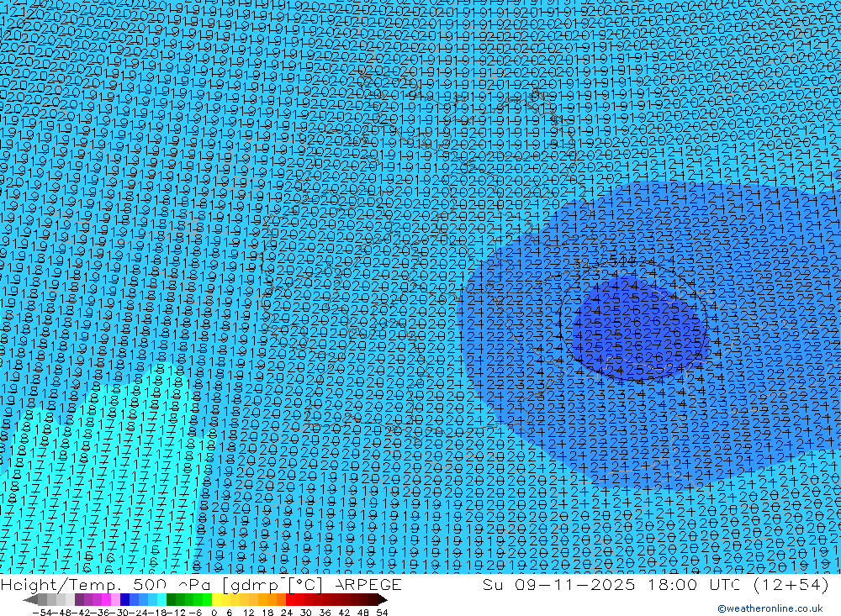Click the positive 42 legend value
Viewport: 841px width, 616px height.
[x=344, y=613]
